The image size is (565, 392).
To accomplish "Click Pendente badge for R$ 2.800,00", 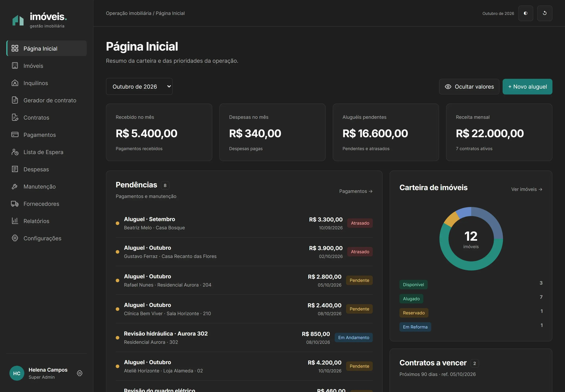I will [x=359, y=280].
